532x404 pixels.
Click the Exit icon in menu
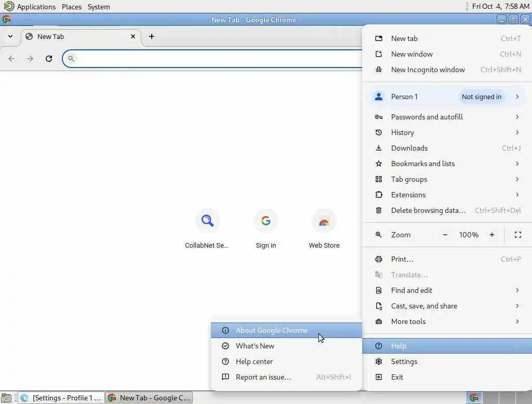click(x=379, y=377)
